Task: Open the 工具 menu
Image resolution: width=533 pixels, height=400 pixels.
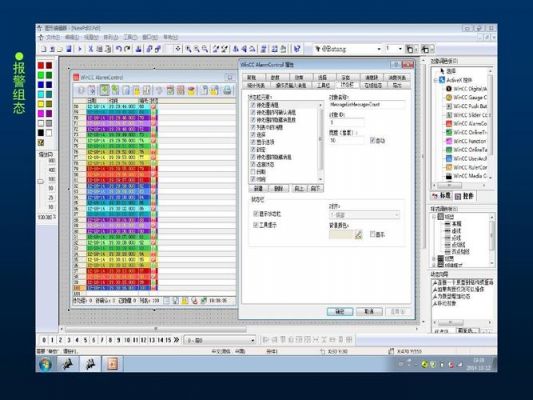Action: click(x=130, y=37)
